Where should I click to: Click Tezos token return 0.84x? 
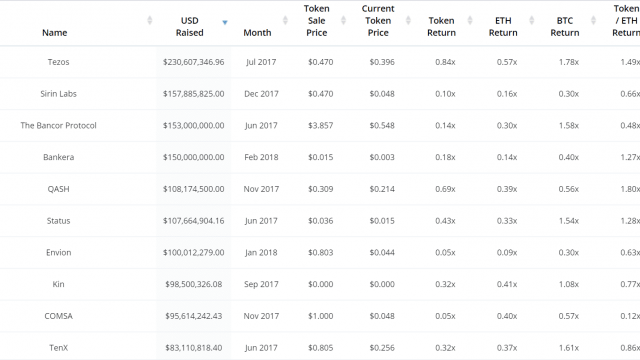click(445, 62)
